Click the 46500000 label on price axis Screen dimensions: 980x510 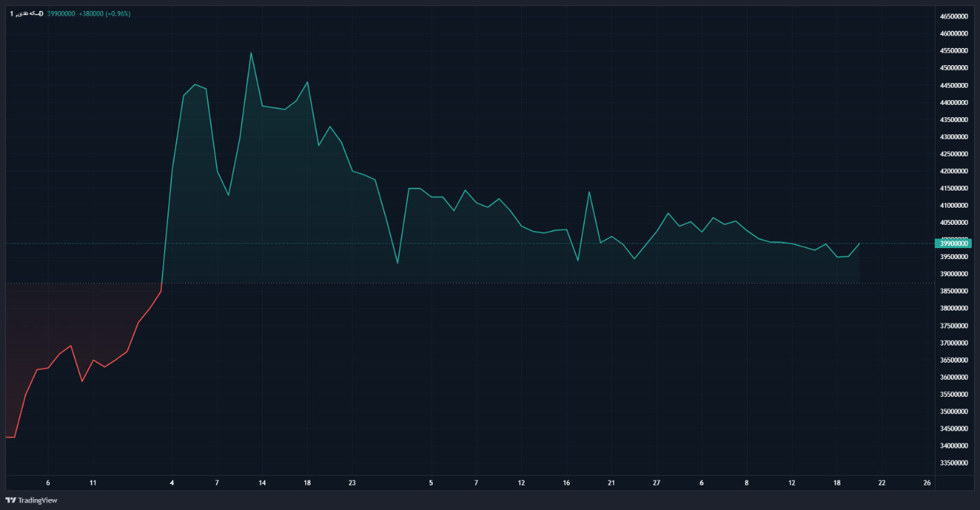coord(953,16)
